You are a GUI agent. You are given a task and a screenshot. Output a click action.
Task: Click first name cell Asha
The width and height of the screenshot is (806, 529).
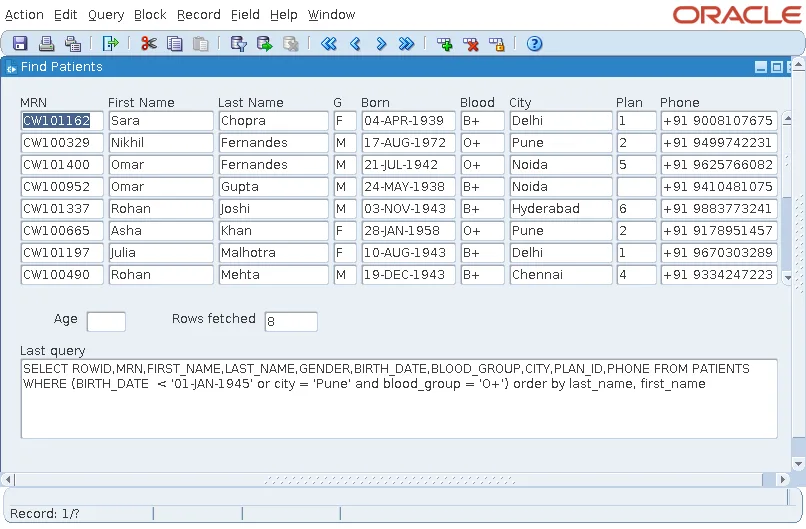(161, 231)
